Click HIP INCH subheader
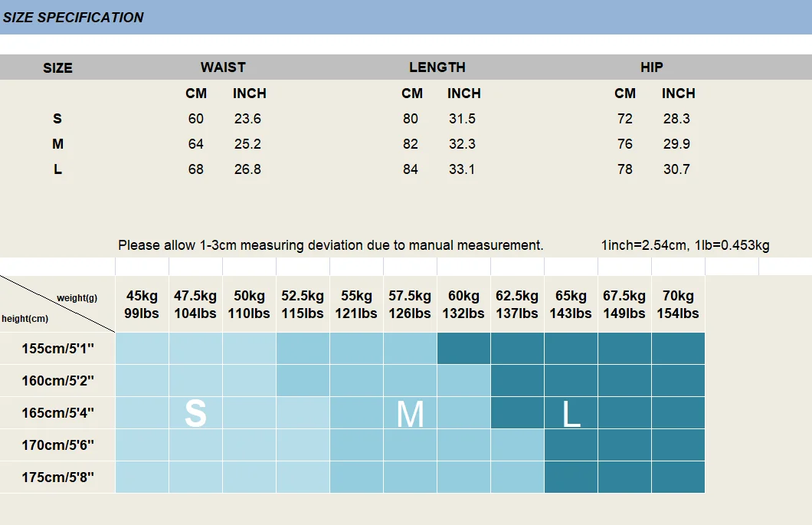 [x=679, y=94]
